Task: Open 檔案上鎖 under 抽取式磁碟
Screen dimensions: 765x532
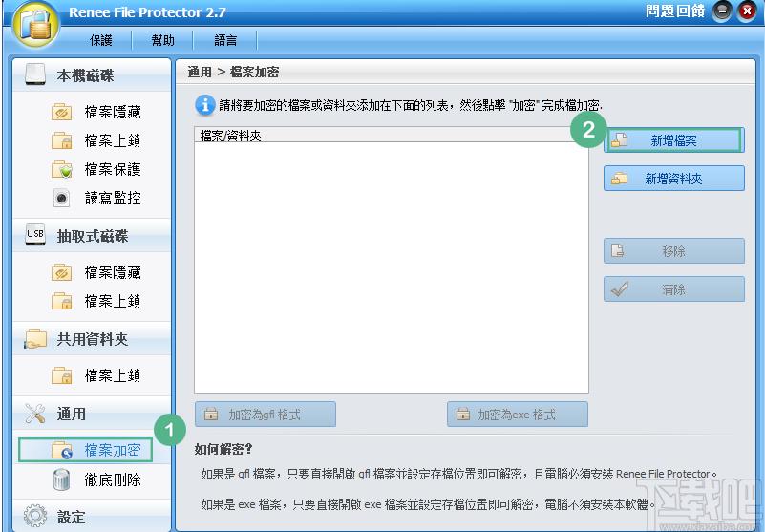Action: click(x=113, y=301)
